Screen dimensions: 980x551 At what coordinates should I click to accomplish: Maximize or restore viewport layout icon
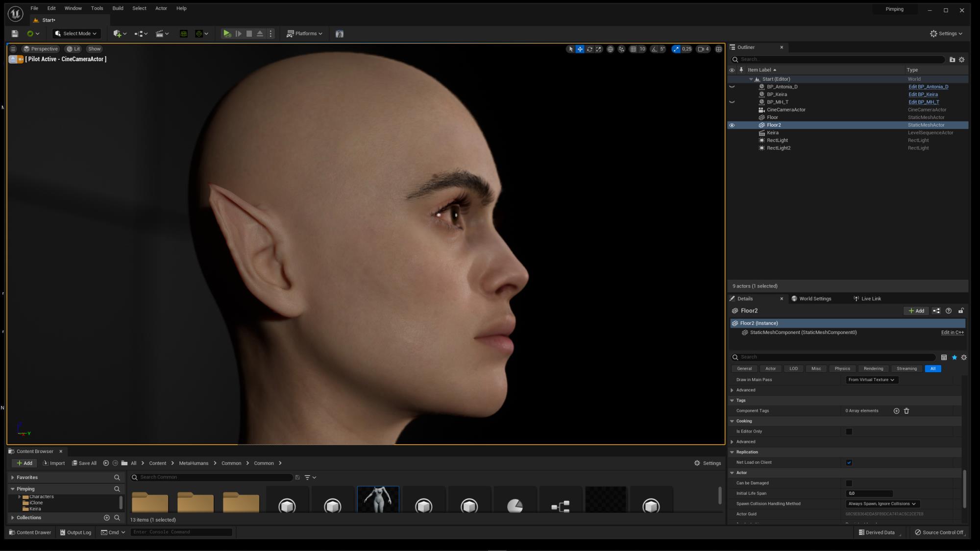pos(719,49)
